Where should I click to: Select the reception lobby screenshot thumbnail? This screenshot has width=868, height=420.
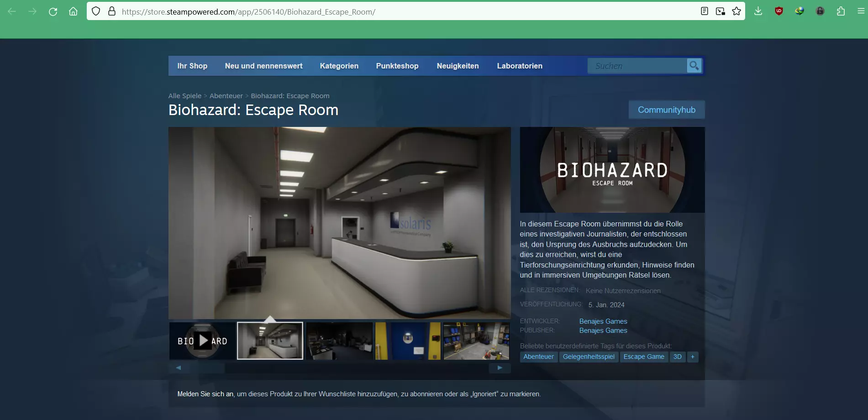click(x=270, y=341)
